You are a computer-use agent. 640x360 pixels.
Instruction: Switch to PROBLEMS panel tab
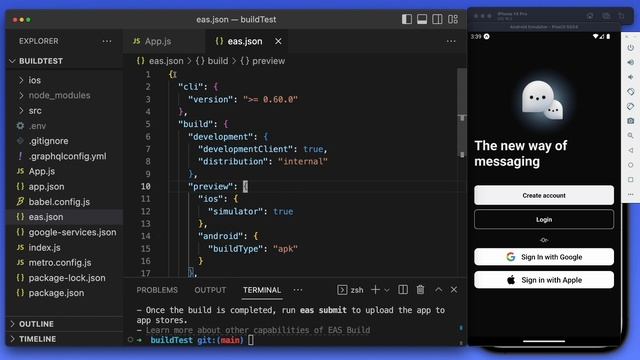click(157, 290)
